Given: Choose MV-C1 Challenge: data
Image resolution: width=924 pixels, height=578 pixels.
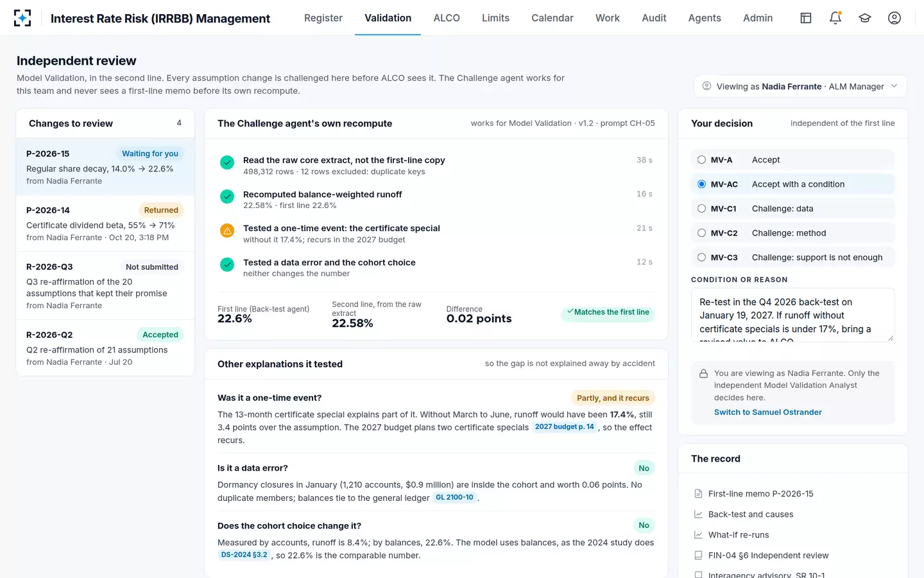Looking at the screenshot, I should pos(793,209).
